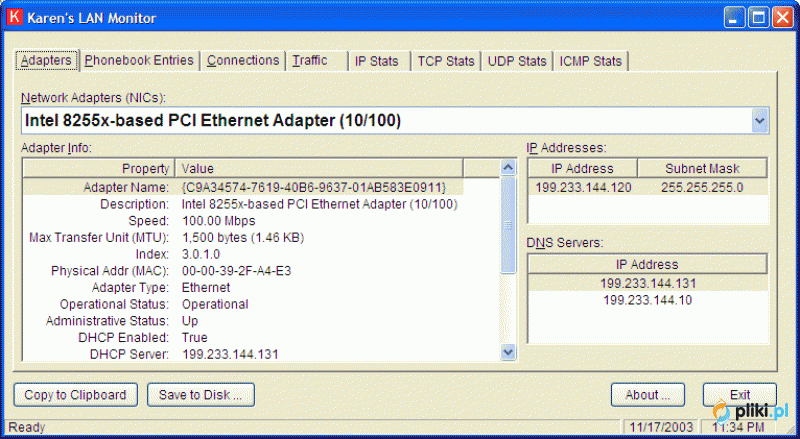Select DNS server 199.233.144.131
This screenshot has height=439, width=800.
click(x=648, y=283)
